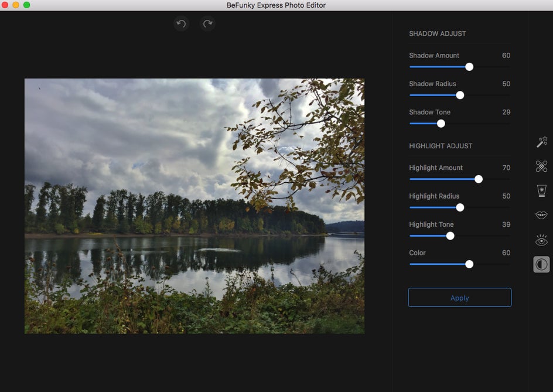Select the sunscreen tube skin tool
This screenshot has height=392, width=553.
[x=542, y=190]
